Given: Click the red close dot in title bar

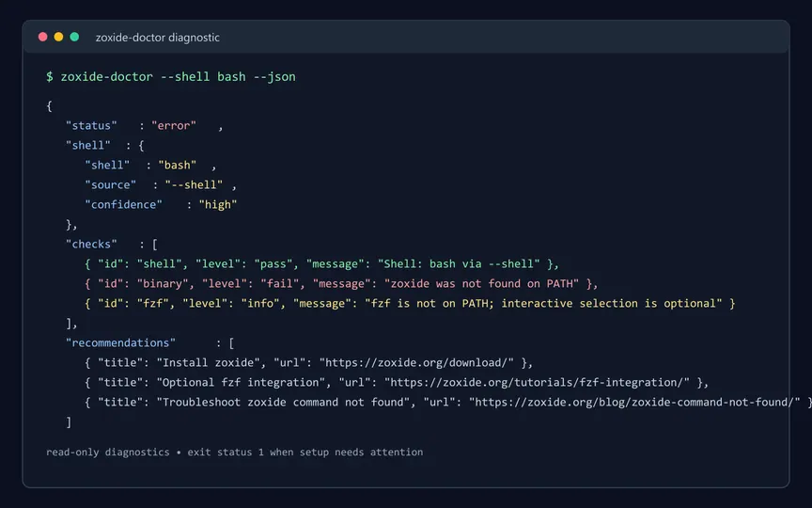Looking at the screenshot, I should tap(43, 37).
